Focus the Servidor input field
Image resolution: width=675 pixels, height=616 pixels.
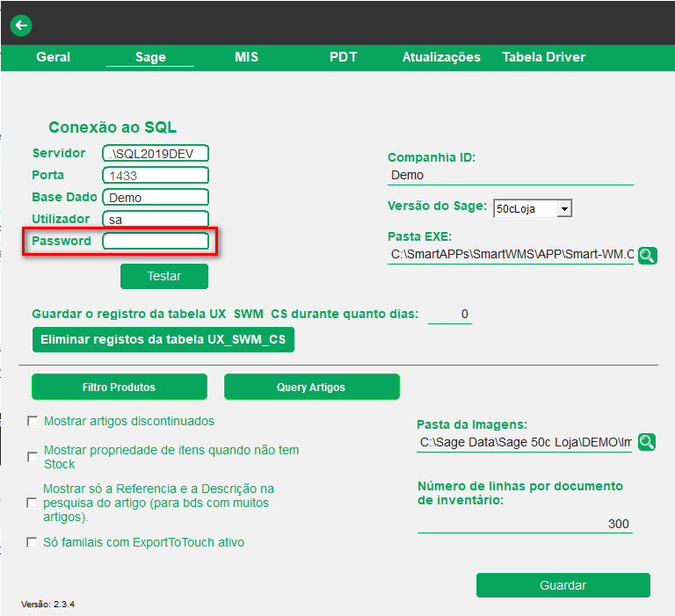[156, 154]
